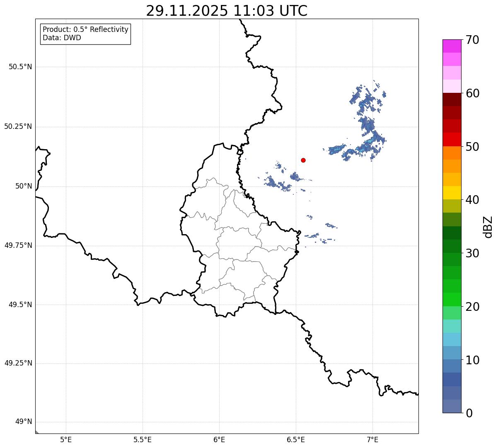The width and height of the screenshot is (498, 448).
Task: Pick the orange colorbar swatch below 50
Action: coord(452,153)
